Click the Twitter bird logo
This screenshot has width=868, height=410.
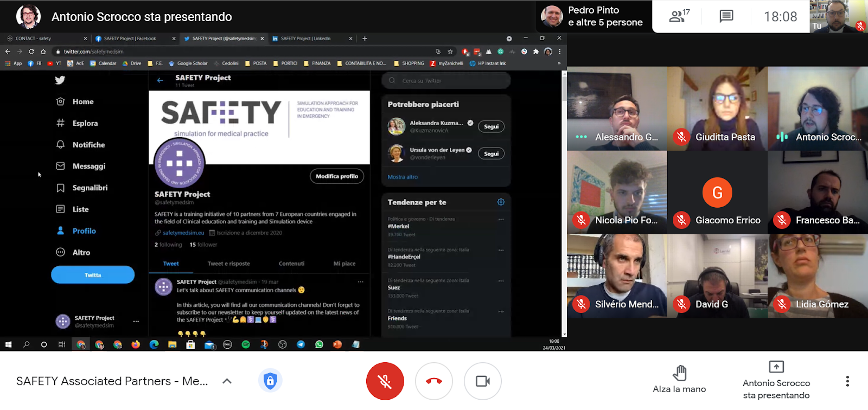pyautogui.click(x=60, y=80)
